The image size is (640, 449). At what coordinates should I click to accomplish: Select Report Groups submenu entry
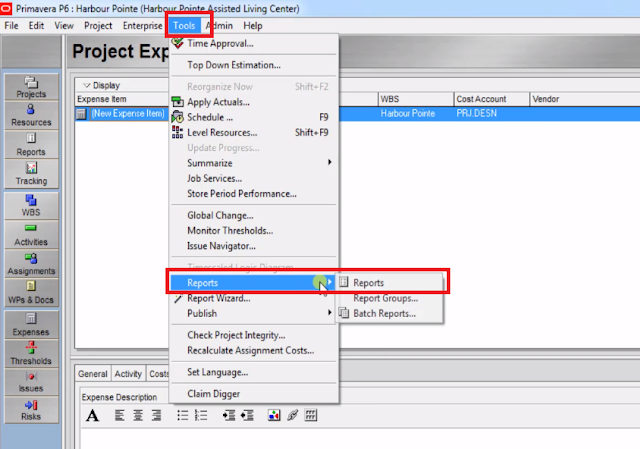pos(390,298)
